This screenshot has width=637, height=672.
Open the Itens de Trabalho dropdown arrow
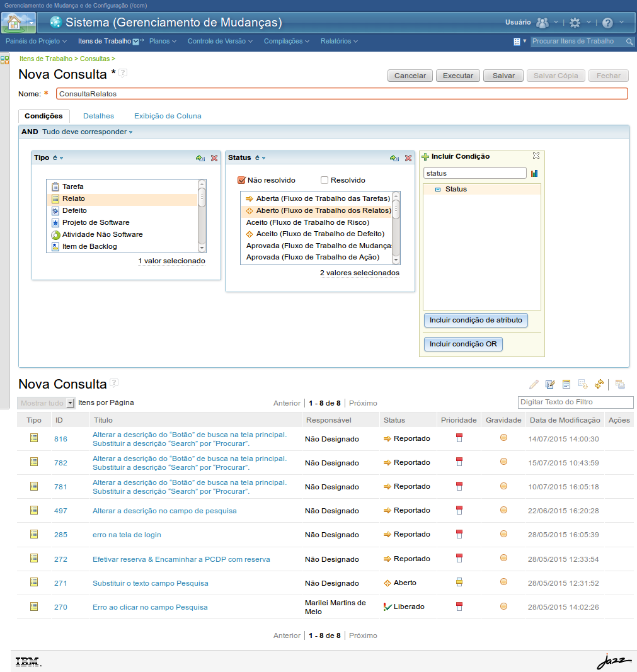click(136, 42)
